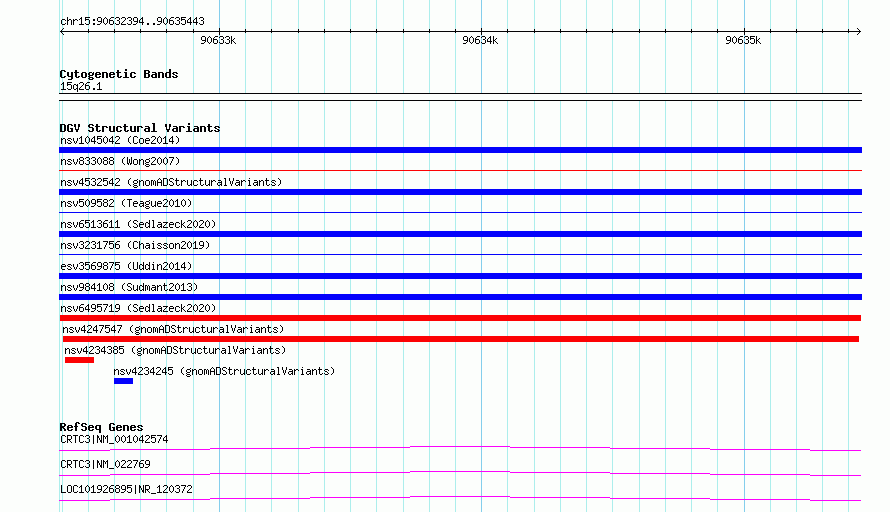Open the CRTC3|NM_001042574 gene label
Viewport: 890px width, 512px height.
[x=114, y=439]
